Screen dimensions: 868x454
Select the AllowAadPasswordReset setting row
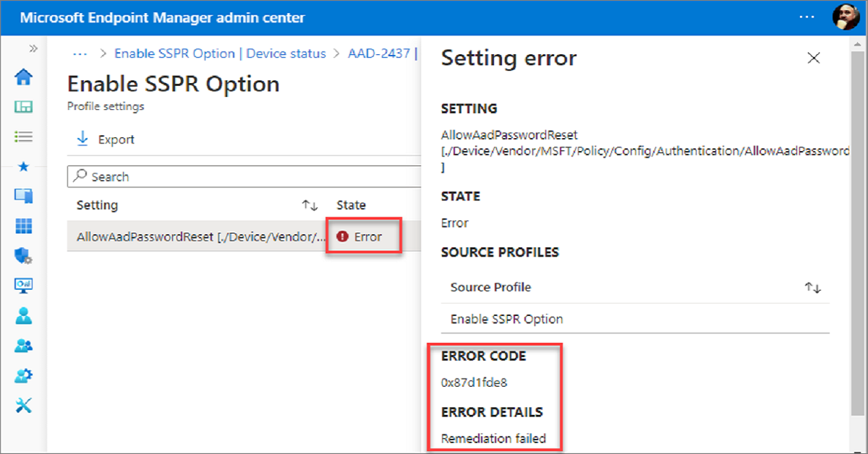click(244, 236)
